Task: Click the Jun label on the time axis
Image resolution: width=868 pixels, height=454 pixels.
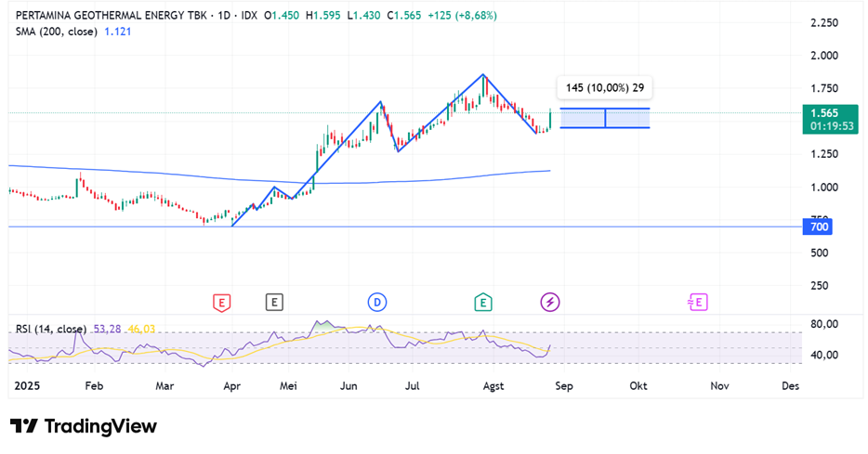Action: 349,385
